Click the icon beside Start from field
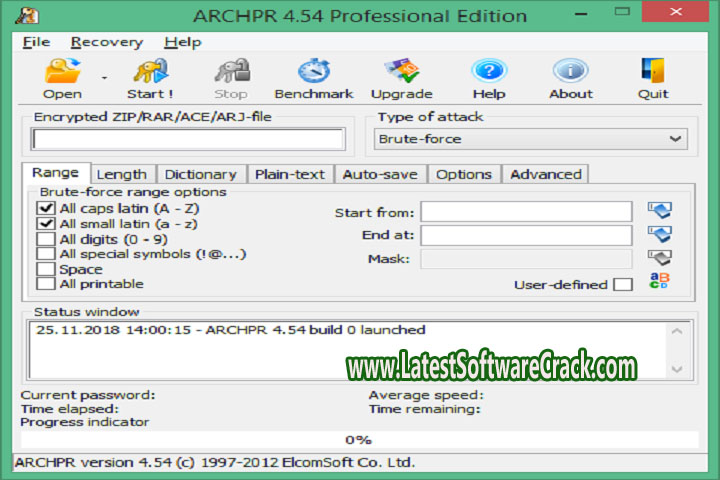The width and height of the screenshot is (720, 480). [659, 211]
